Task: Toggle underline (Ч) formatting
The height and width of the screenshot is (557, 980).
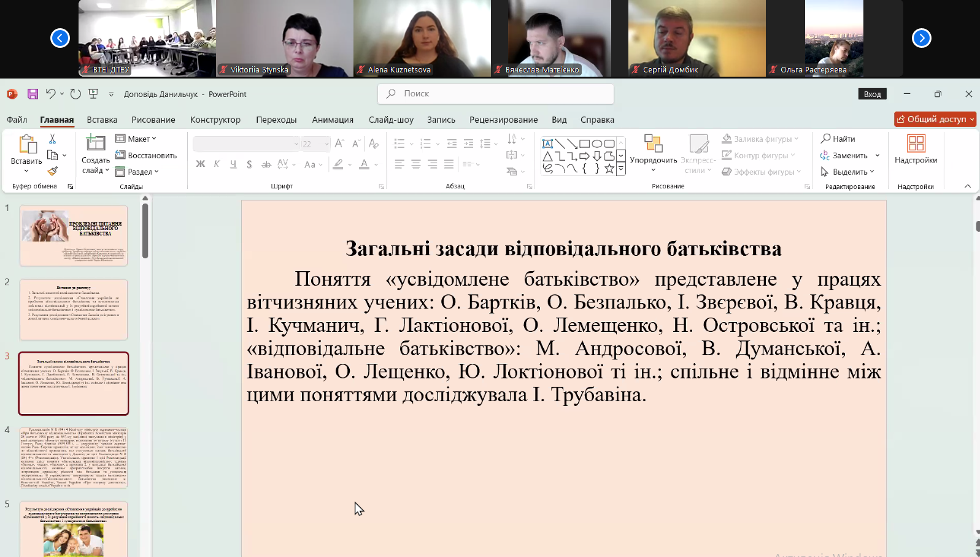Action: [233, 164]
